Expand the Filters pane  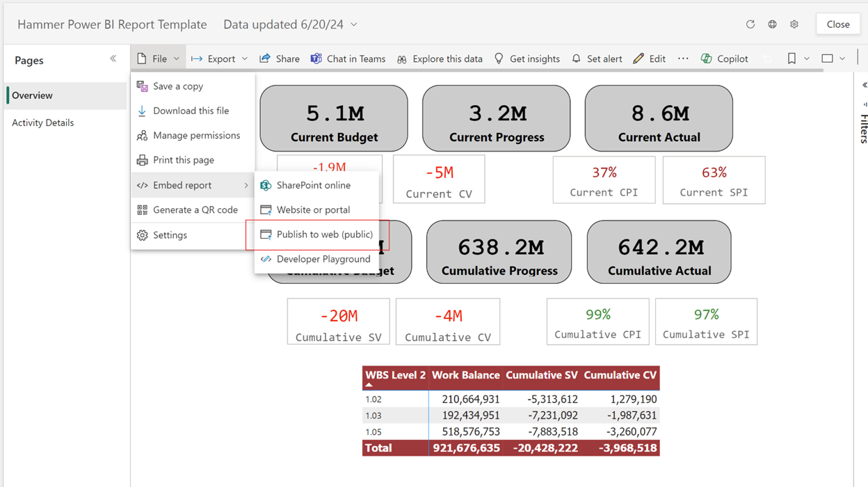pos(865,85)
